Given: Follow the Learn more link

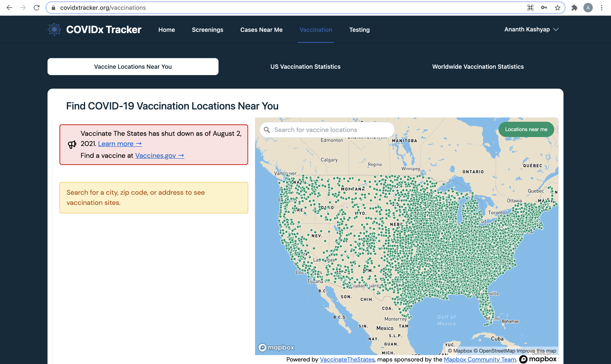Looking at the screenshot, I should 120,144.
